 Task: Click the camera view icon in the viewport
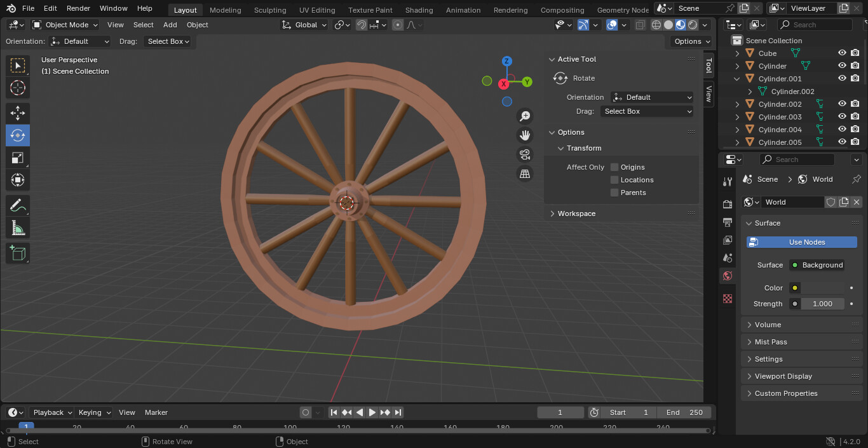pos(524,154)
